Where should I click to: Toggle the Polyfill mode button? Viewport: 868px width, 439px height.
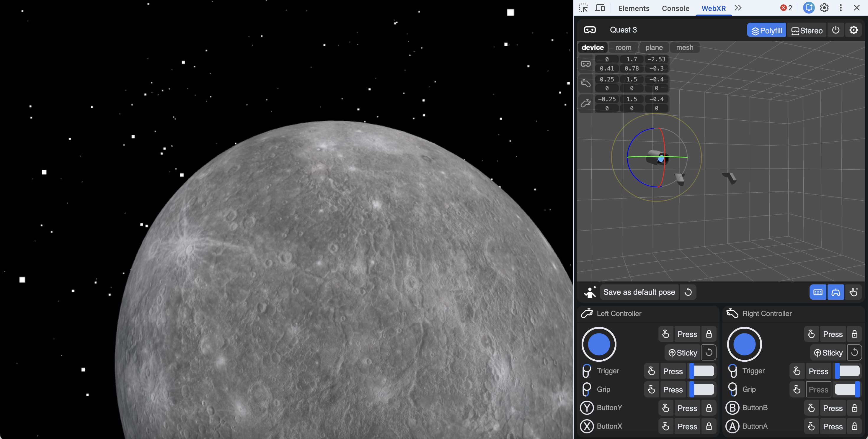(766, 30)
